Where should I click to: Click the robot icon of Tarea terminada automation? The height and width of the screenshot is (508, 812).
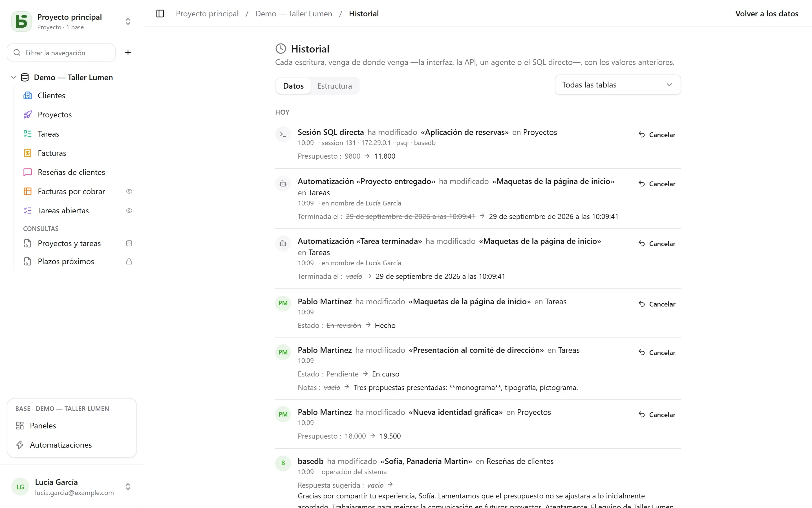pos(283,243)
